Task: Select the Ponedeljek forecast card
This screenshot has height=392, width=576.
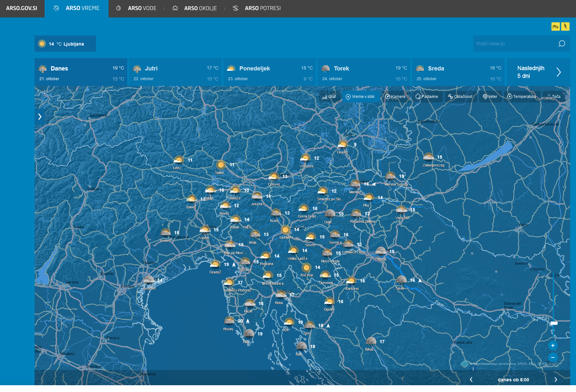Action: point(270,72)
